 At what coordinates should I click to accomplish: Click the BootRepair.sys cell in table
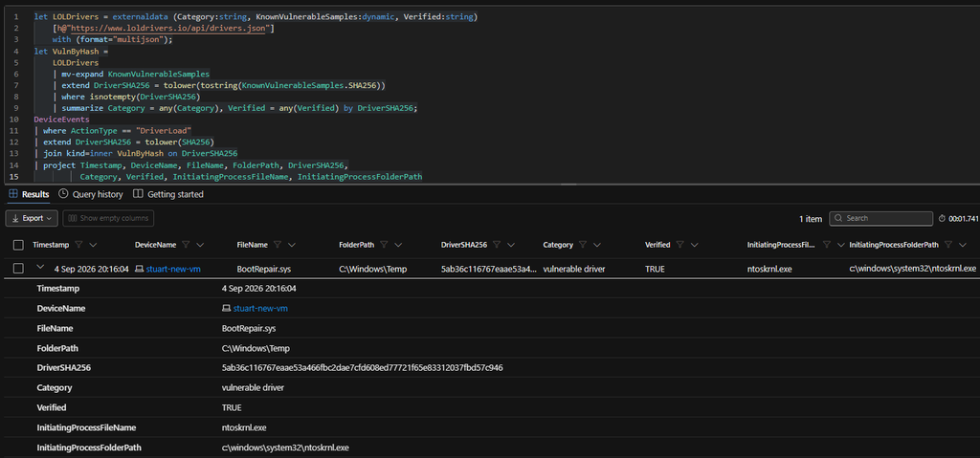[262, 269]
